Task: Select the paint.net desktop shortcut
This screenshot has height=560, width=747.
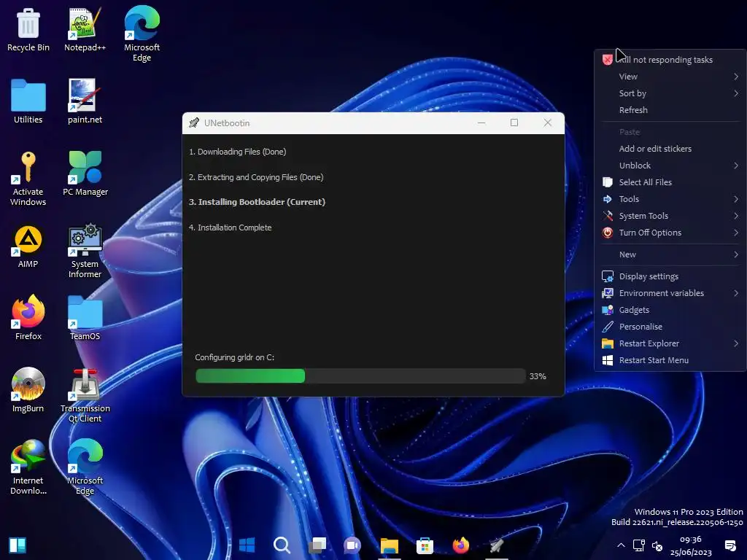Action: coord(85,101)
